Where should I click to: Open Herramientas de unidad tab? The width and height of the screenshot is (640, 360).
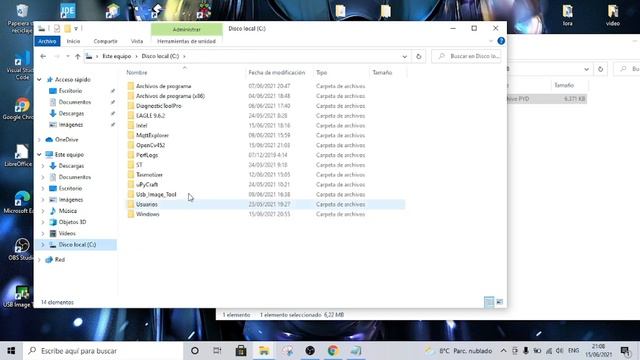point(187,41)
